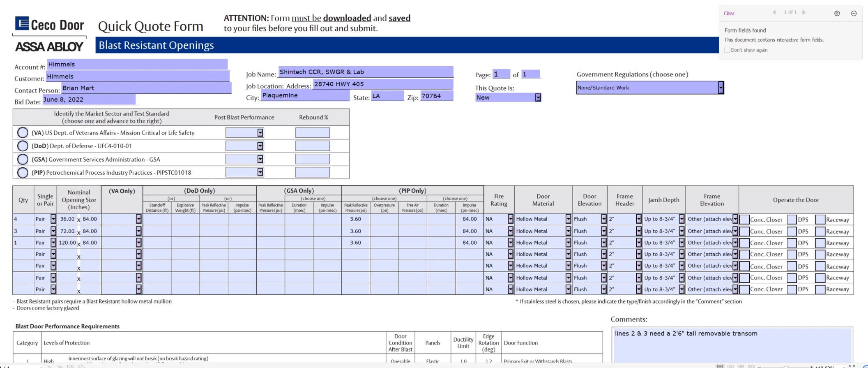
Task: Click the width field showing 72.00
Action: 68,231
